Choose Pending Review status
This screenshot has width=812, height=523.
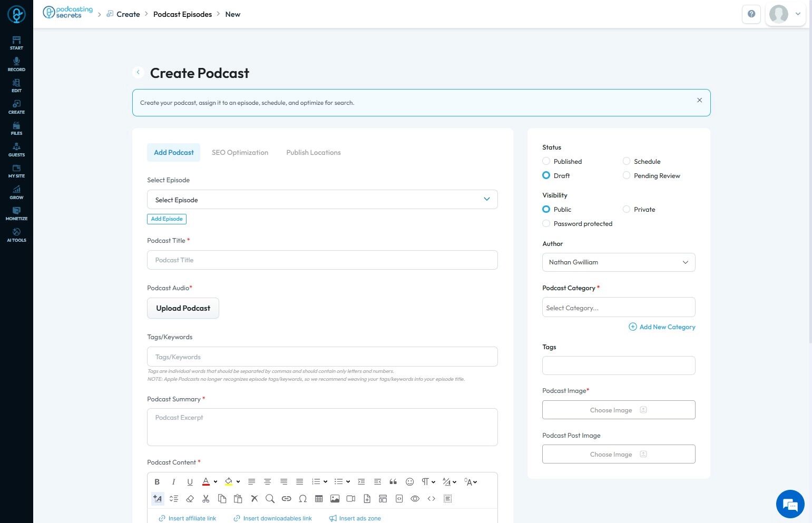(x=651, y=175)
